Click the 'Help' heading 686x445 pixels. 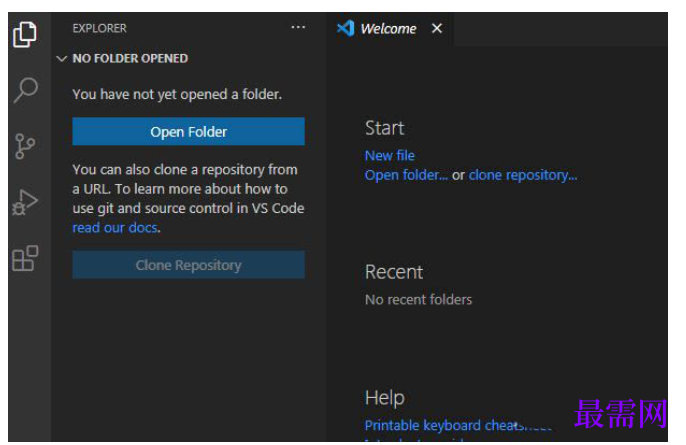pos(385,398)
